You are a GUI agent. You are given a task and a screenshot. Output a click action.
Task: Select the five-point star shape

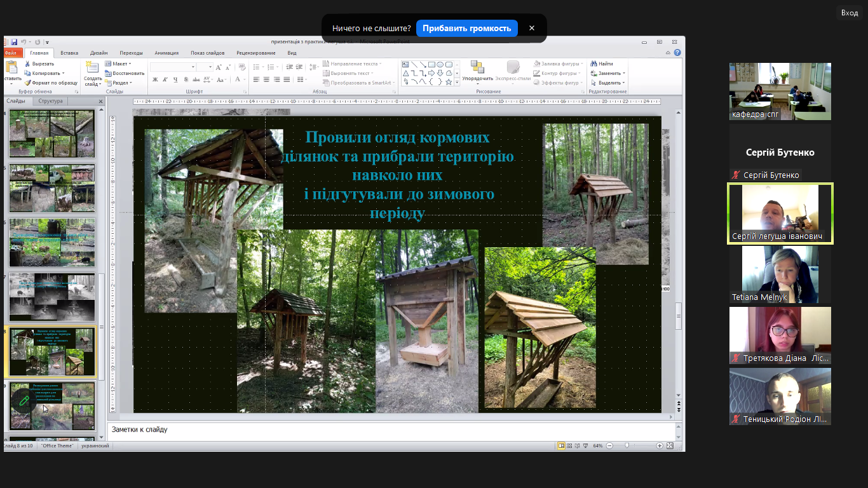coord(449,81)
